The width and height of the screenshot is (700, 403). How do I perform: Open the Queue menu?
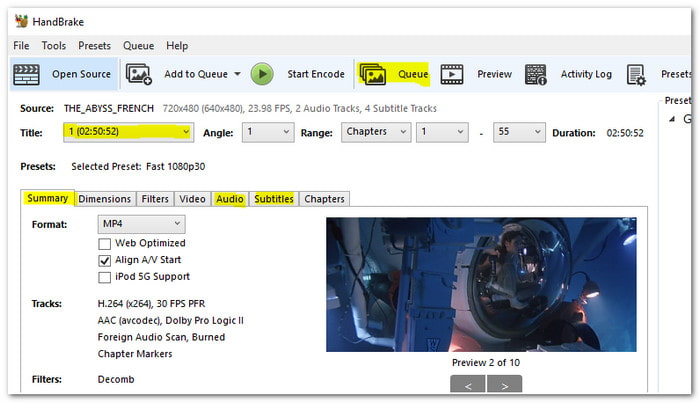click(x=138, y=46)
